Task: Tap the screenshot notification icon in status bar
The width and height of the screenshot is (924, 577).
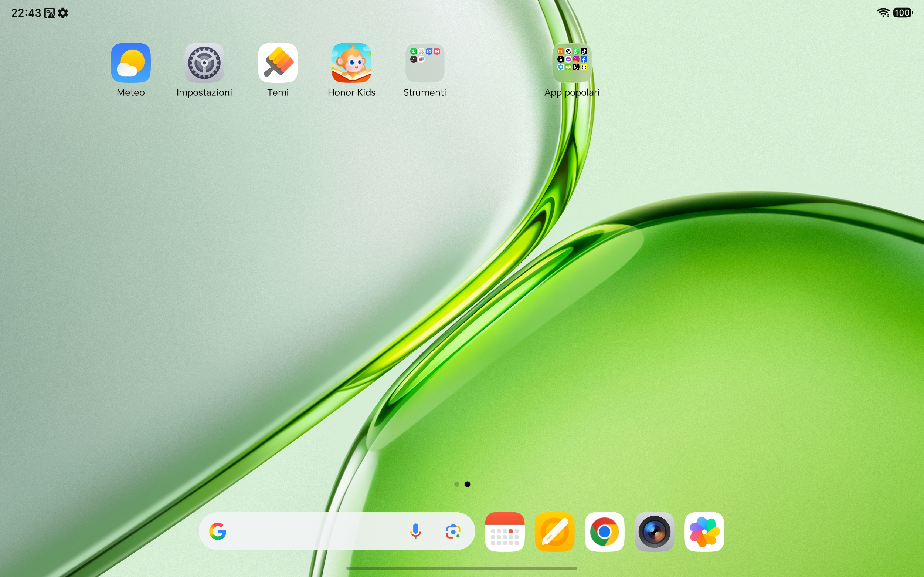Action: [50, 13]
